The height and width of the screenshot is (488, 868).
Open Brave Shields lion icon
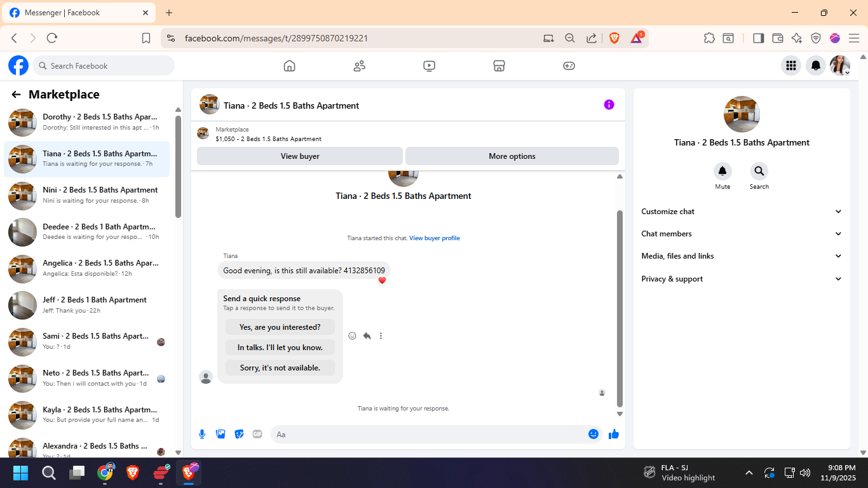point(614,38)
